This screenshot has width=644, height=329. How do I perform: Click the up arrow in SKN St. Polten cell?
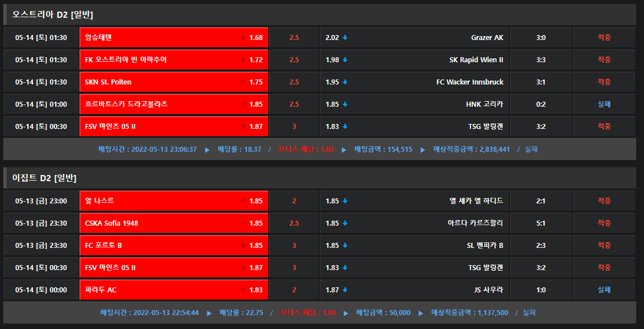[243, 82]
